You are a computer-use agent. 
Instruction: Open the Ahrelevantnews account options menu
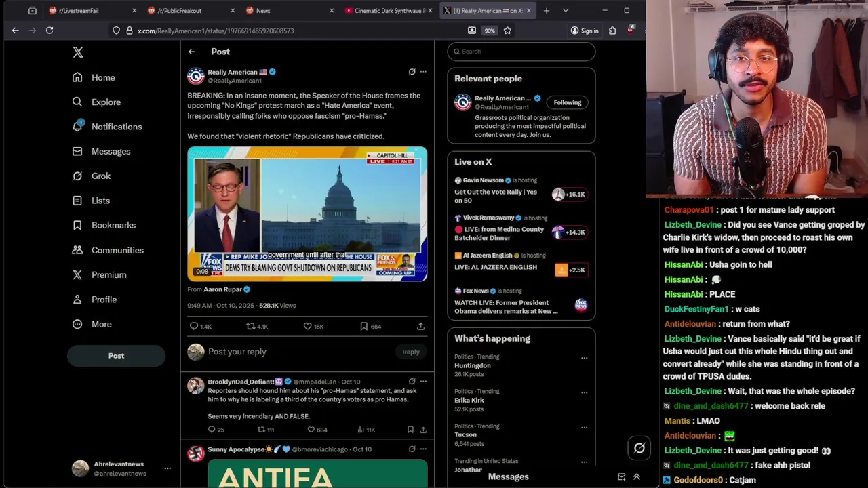(x=167, y=468)
